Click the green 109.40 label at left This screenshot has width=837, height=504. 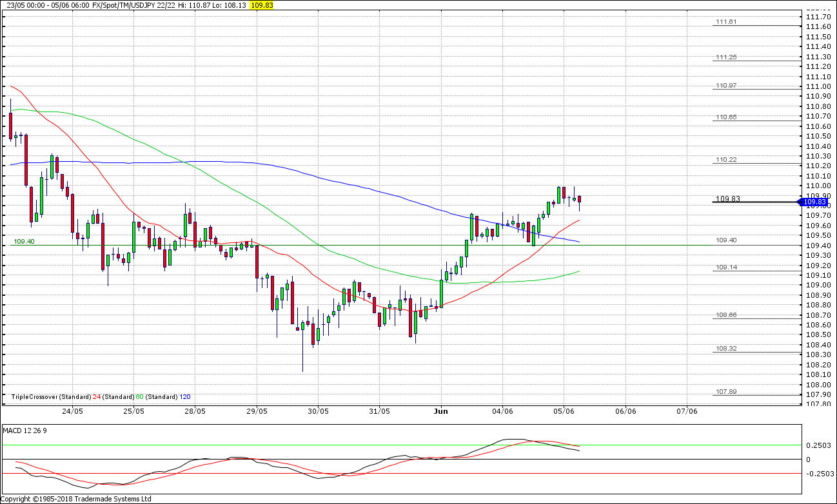click(24, 241)
